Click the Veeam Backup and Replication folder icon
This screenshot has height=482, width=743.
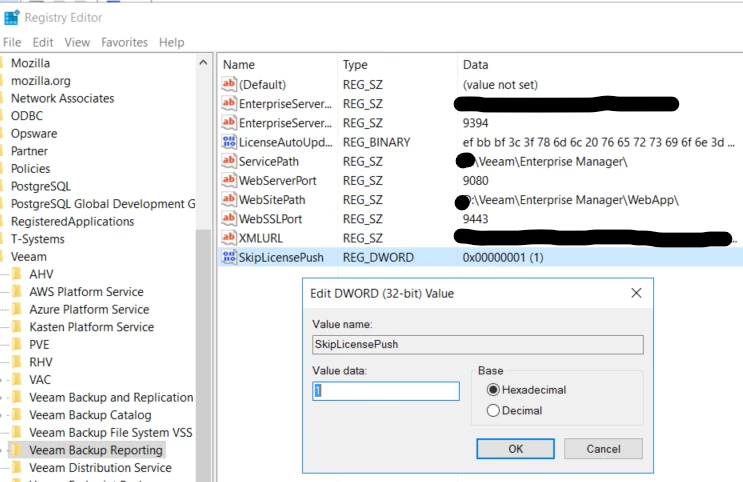(18, 397)
